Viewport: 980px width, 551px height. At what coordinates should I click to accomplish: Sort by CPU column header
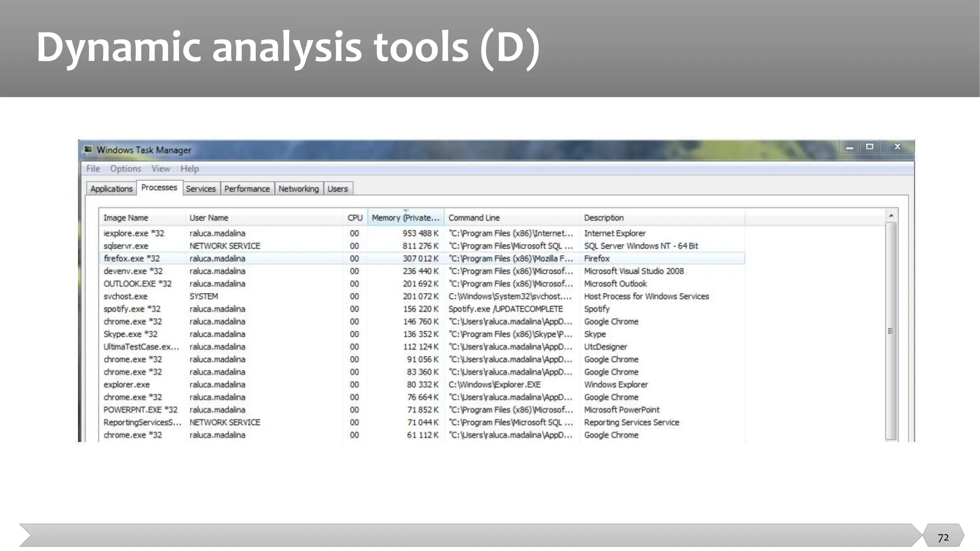pyautogui.click(x=355, y=218)
